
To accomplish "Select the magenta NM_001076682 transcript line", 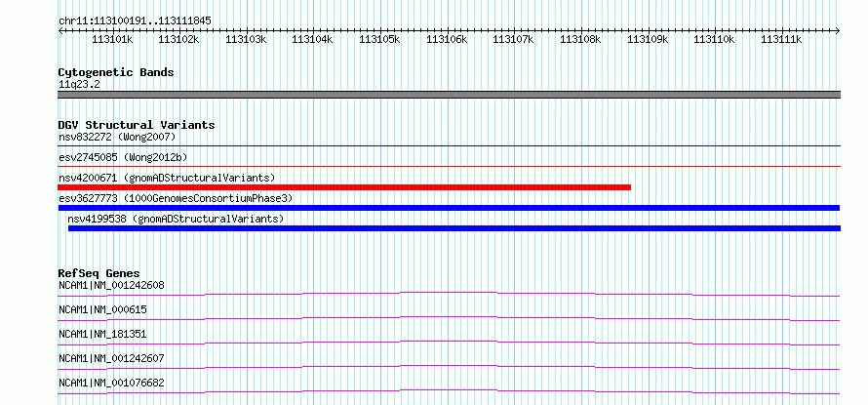I will click(x=449, y=391).
